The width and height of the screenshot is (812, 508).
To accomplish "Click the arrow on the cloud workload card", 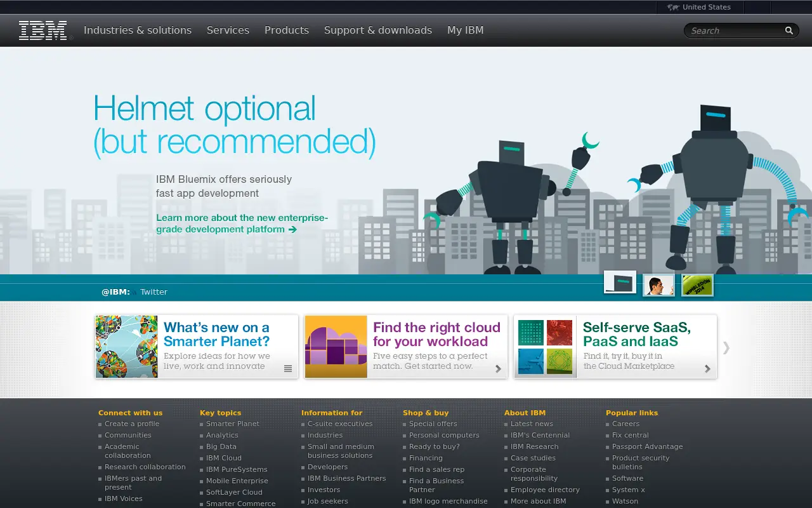I will (498, 369).
